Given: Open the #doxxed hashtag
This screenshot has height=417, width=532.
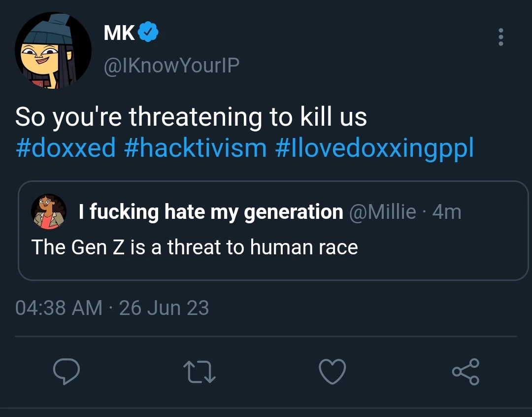Looking at the screenshot, I should click(66, 147).
